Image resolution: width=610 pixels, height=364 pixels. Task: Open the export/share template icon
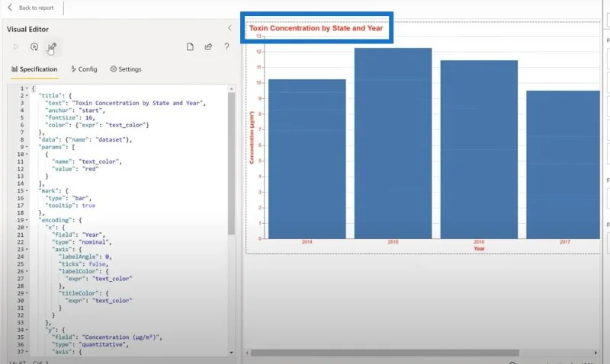click(x=208, y=46)
